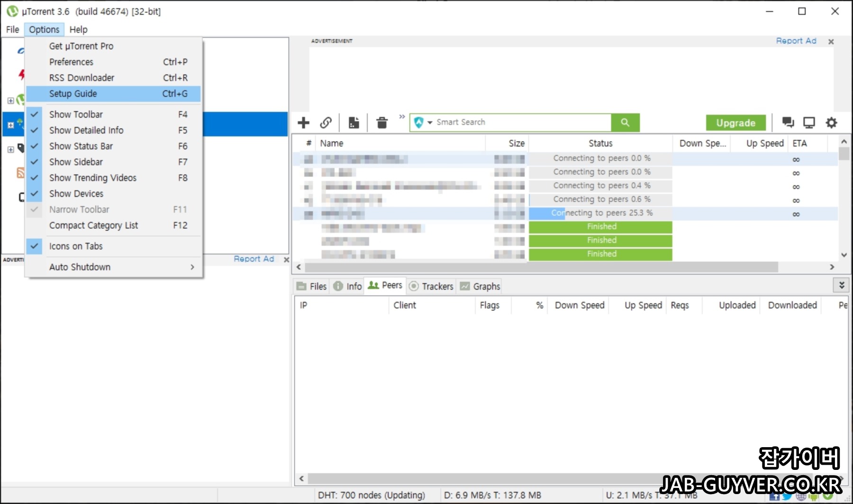The image size is (853, 504).
Task: Click the red lightning sidebar icon
Action: coord(21,74)
